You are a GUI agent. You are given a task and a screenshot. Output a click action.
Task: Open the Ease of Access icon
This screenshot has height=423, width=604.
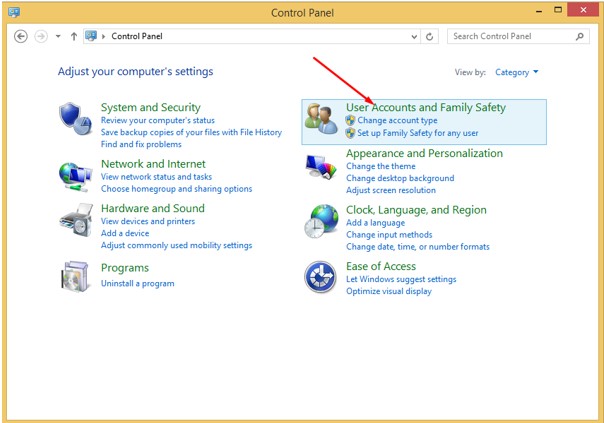coord(320,277)
